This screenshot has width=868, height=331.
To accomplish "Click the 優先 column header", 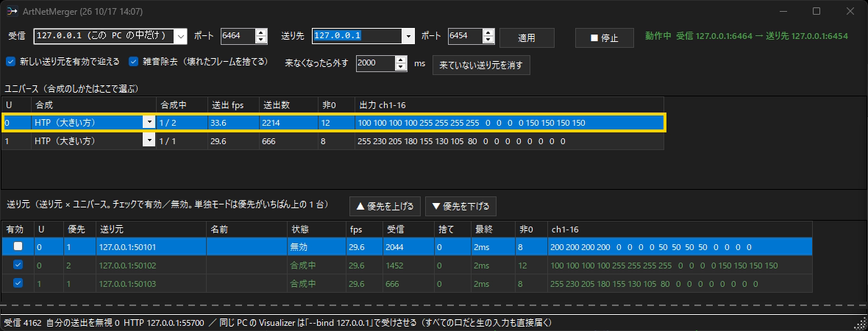I will coord(79,229).
